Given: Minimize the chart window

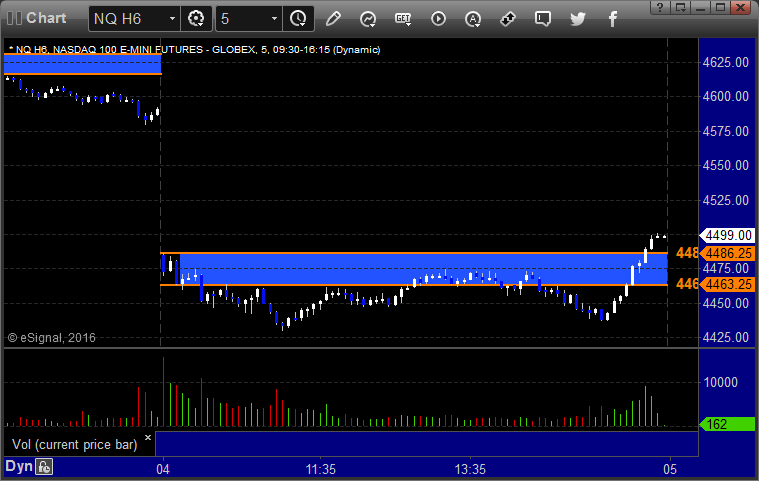Looking at the screenshot, I should point(700,7).
